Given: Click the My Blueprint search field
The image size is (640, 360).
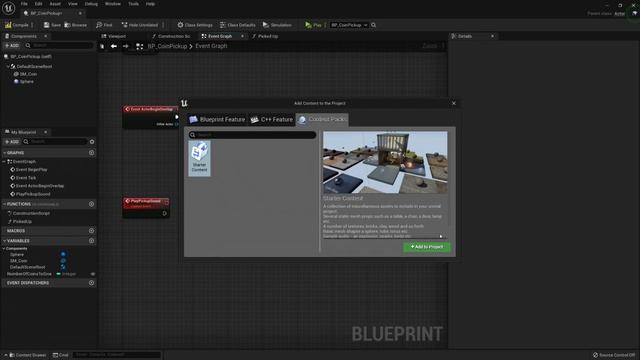Looking at the screenshot, I should point(55,142).
